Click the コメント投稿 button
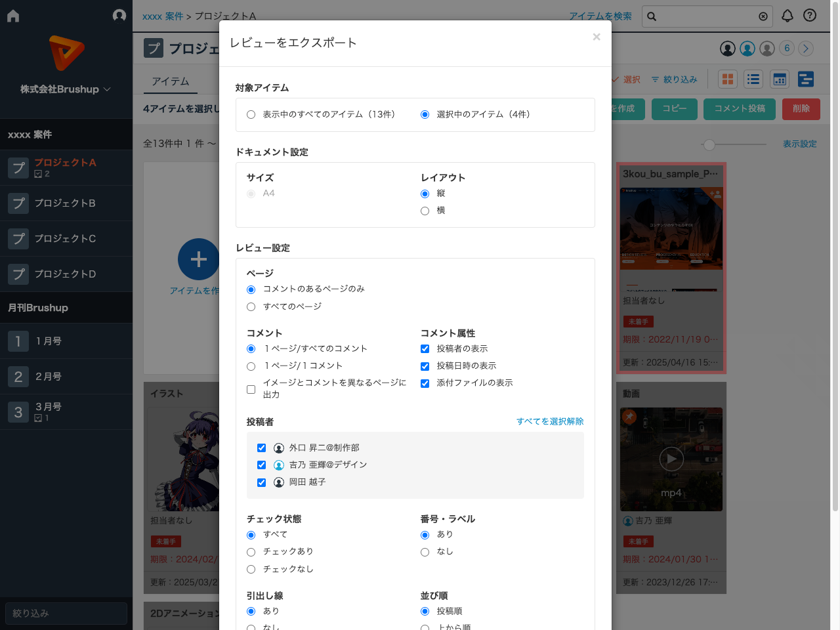Image resolution: width=840 pixels, height=630 pixels. point(739,109)
